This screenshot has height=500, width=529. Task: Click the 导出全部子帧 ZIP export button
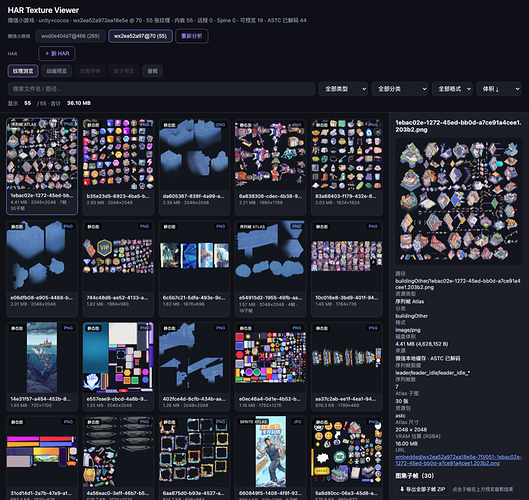[x=422, y=489]
